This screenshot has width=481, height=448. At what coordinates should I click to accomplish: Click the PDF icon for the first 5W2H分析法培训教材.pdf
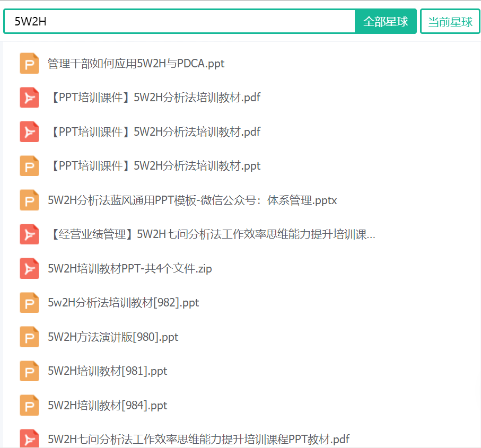click(30, 98)
